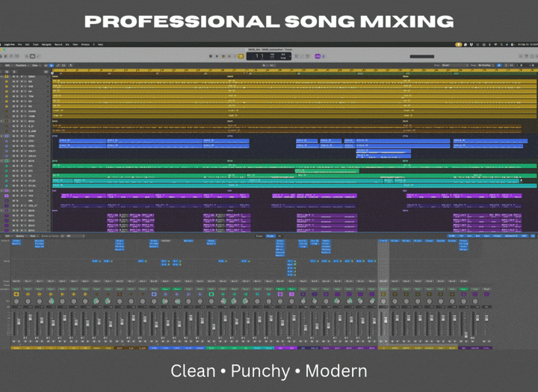Click the output slot on the KIK channel strip

pos(28,281)
